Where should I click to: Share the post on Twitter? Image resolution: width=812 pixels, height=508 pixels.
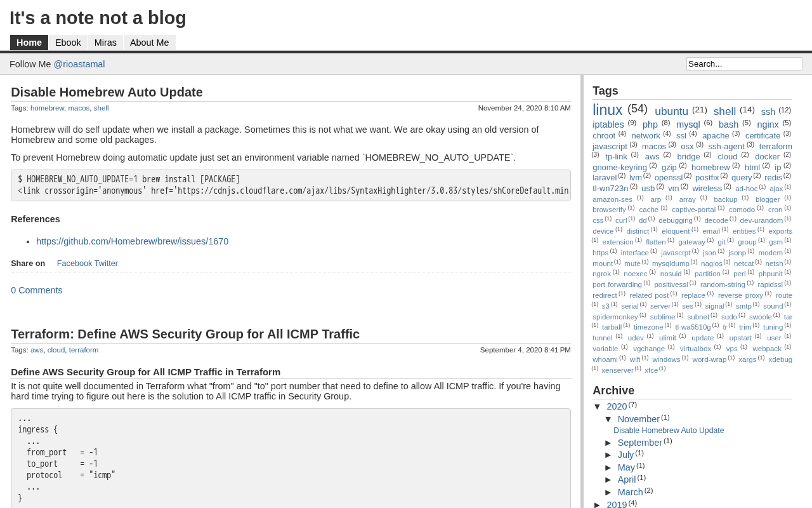[x=106, y=264]
